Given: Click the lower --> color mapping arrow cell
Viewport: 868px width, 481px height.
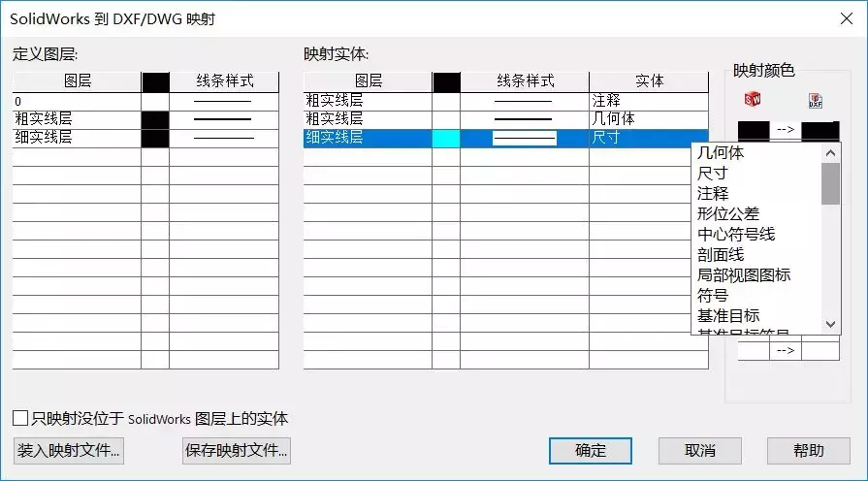Looking at the screenshot, I should (x=785, y=350).
